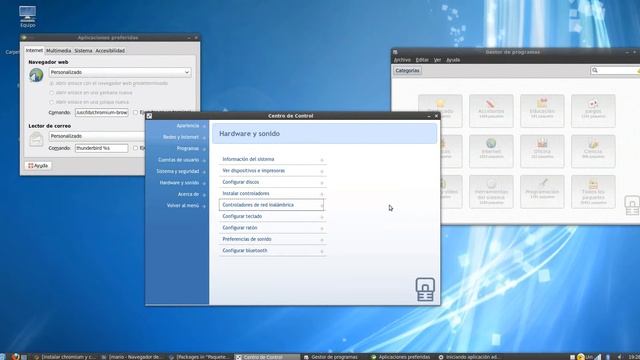Open Configurar discos
This screenshot has height=360, width=640.
[272, 182]
